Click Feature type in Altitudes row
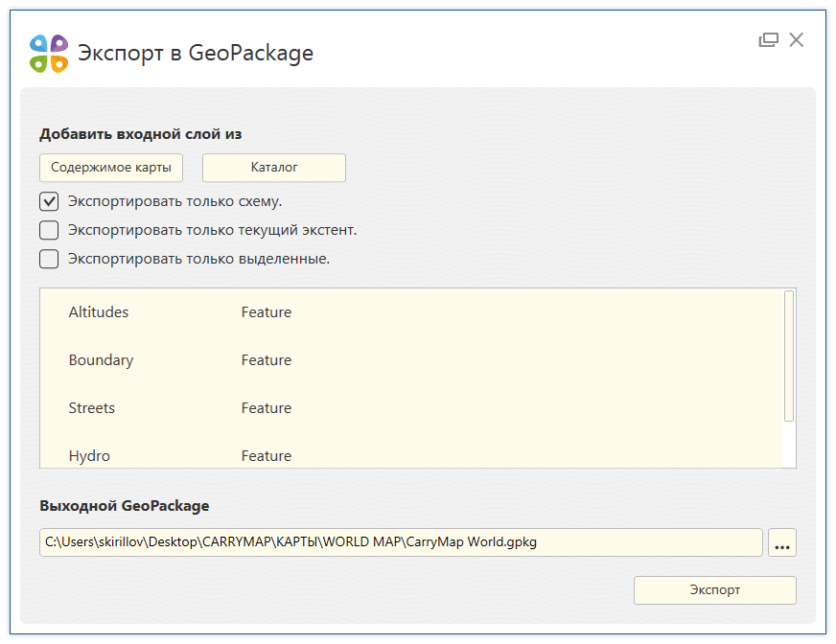836x644 pixels. [267, 311]
